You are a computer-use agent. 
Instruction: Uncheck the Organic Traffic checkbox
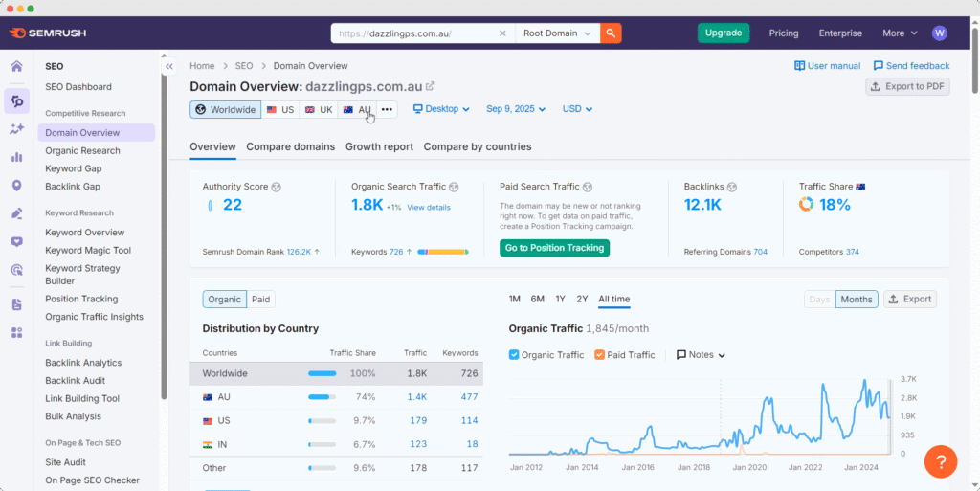[515, 355]
